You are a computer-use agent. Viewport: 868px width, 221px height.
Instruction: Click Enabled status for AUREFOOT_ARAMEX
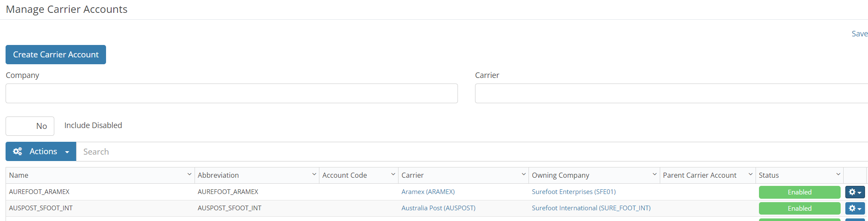click(x=800, y=192)
